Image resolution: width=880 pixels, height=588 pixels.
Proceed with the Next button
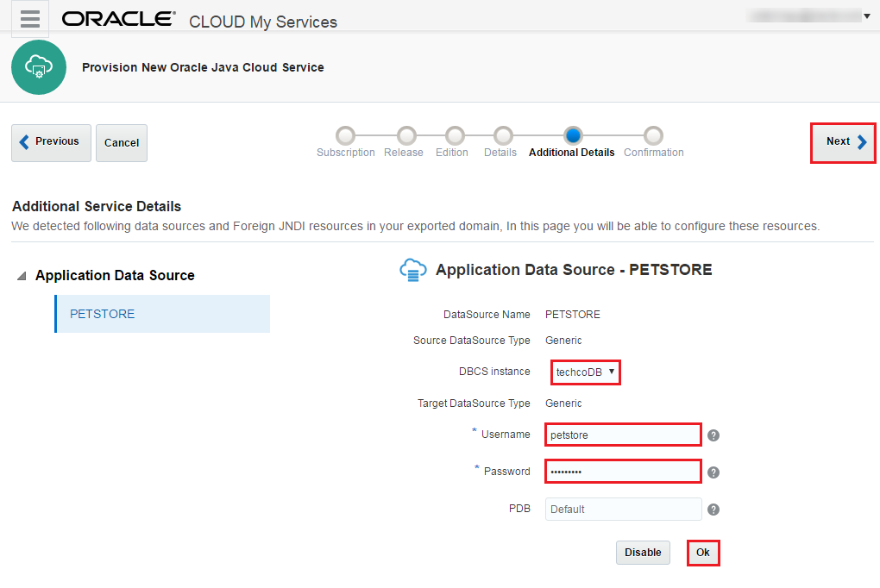click(x=843, y=142)
